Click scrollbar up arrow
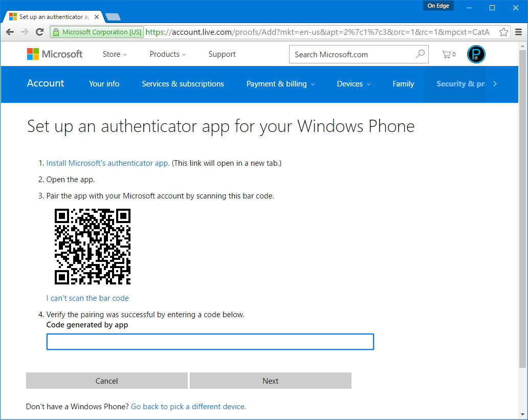This screenshot has width=528, height=420. 522,46
